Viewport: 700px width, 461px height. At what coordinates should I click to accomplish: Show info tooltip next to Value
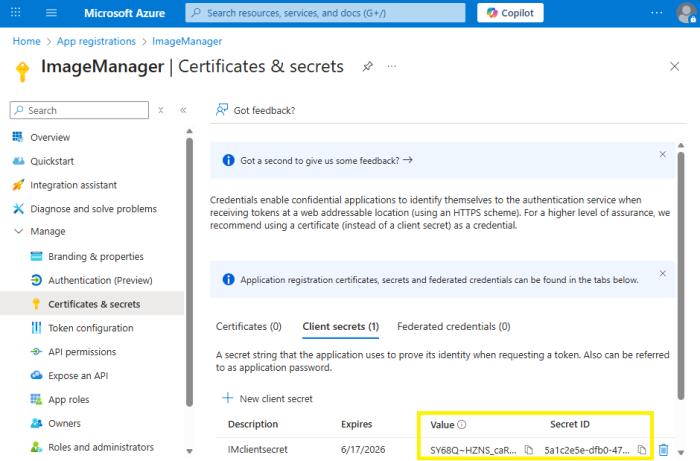click(x=462, y=425)
